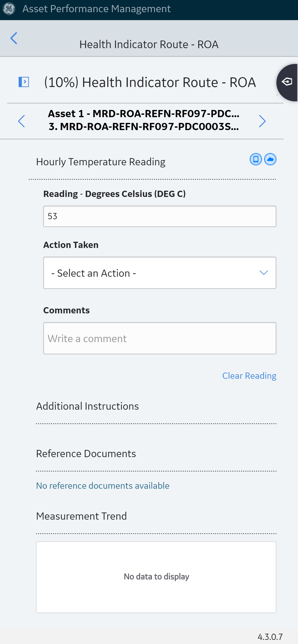The image size is (298, 644).
Task: Go back using the header arrow
Action: click(x=14, y=38)
